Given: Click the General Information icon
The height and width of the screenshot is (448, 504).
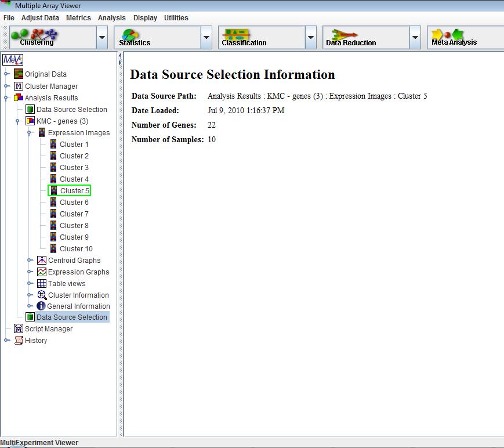Looking at the screenshot, I should coord(41,306).
